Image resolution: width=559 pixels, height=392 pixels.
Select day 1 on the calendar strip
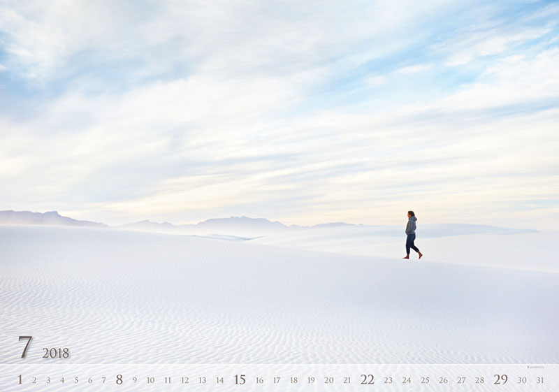click(x=20, y=379)
